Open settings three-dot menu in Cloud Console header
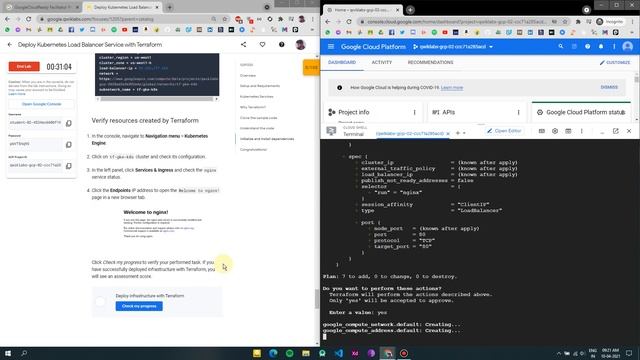Screen dimensions: 640x360 click(x=614, y=47)
